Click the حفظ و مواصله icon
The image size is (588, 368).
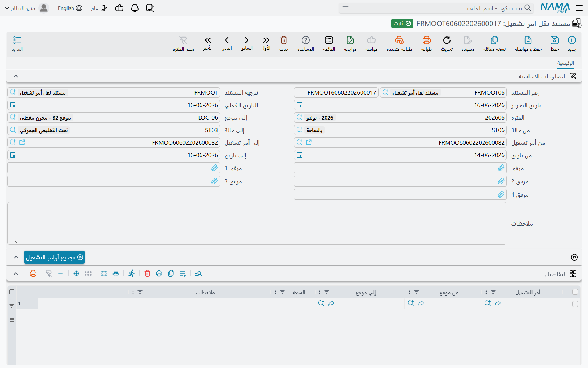coord(528,43)
